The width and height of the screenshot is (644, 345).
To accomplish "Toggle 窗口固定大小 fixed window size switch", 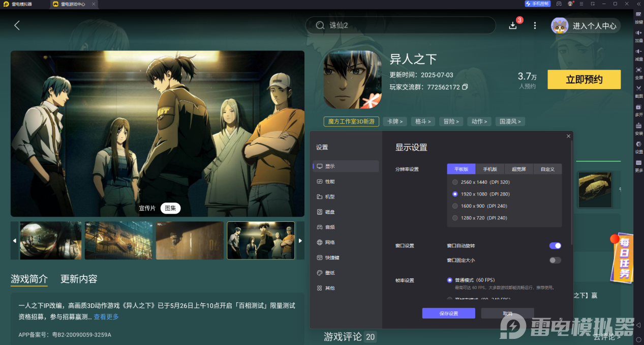I will tap(555, 260).
